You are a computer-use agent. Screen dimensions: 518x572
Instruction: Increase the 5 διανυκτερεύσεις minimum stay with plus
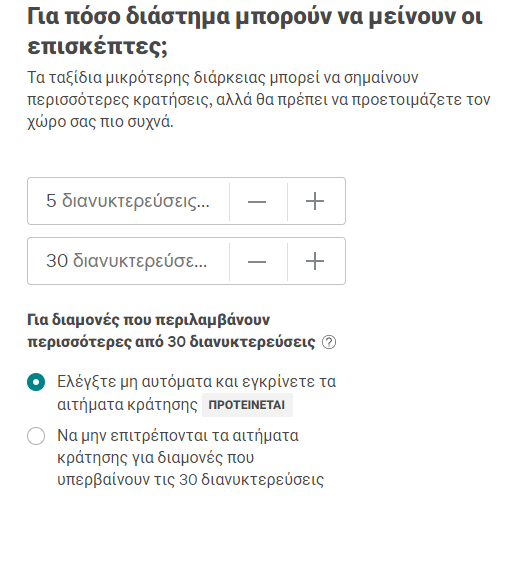coord(316,201)
